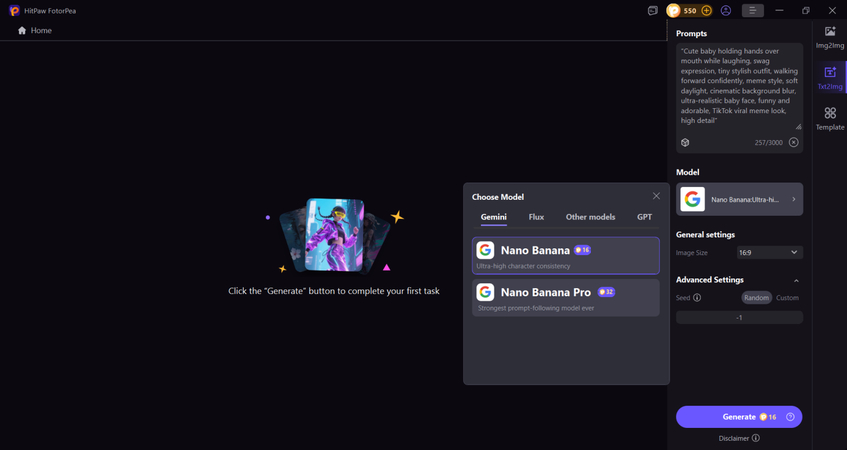Click the 32 credits badge on Nano Banana Pro

point(606,292)
